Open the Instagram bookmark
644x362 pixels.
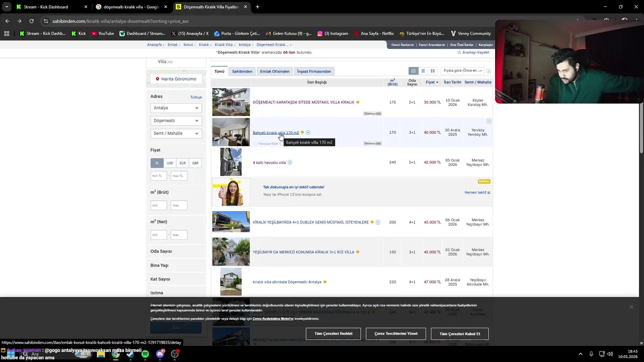click(x=333, y=34)
